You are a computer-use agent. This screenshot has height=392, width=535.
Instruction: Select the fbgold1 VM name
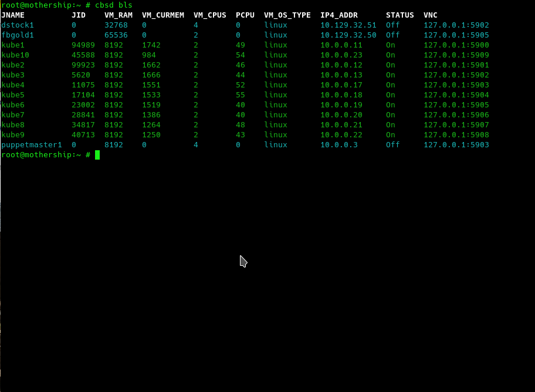pyautogui.click(x=18, y=35)
